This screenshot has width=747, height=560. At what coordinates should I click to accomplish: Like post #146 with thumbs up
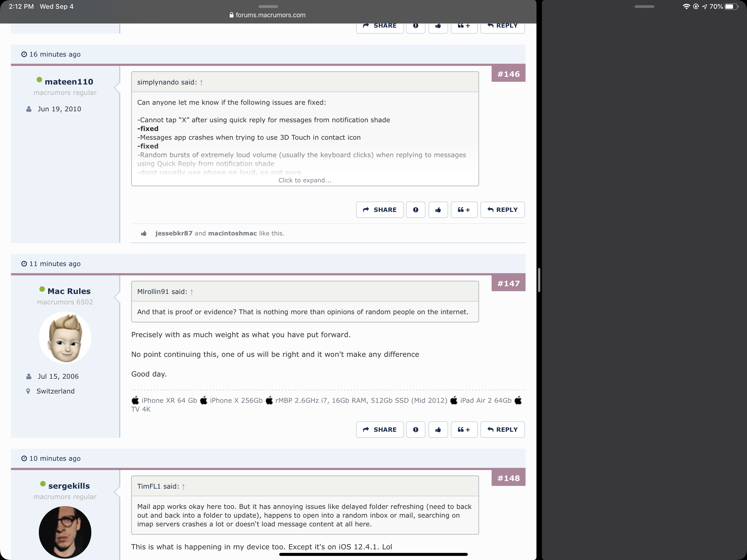(x=438, y=210)
